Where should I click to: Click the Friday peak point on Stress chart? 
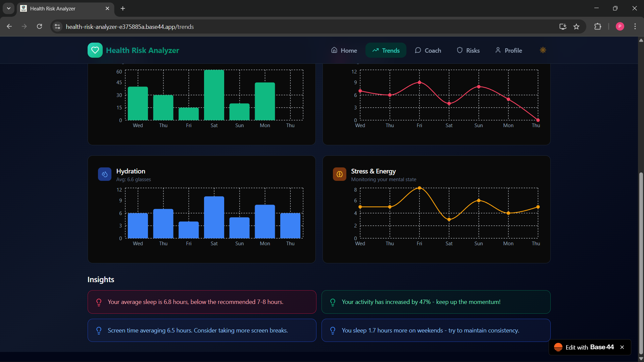coord(419,188)
